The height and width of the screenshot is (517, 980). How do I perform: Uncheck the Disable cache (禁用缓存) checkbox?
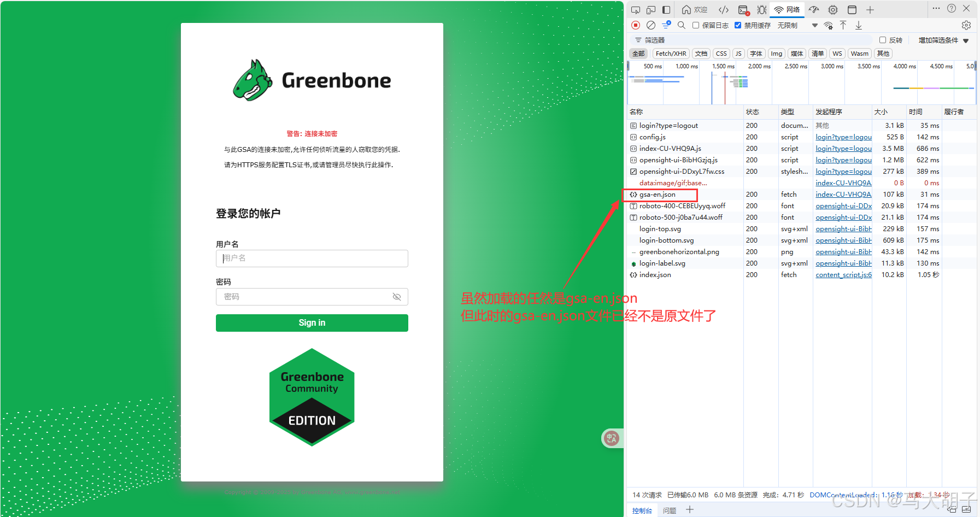738,25
